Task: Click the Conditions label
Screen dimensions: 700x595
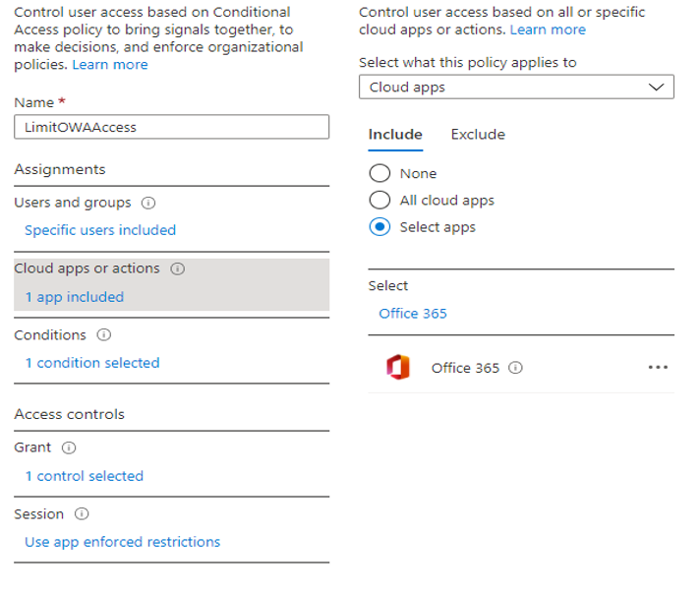Action: (50, 335)
